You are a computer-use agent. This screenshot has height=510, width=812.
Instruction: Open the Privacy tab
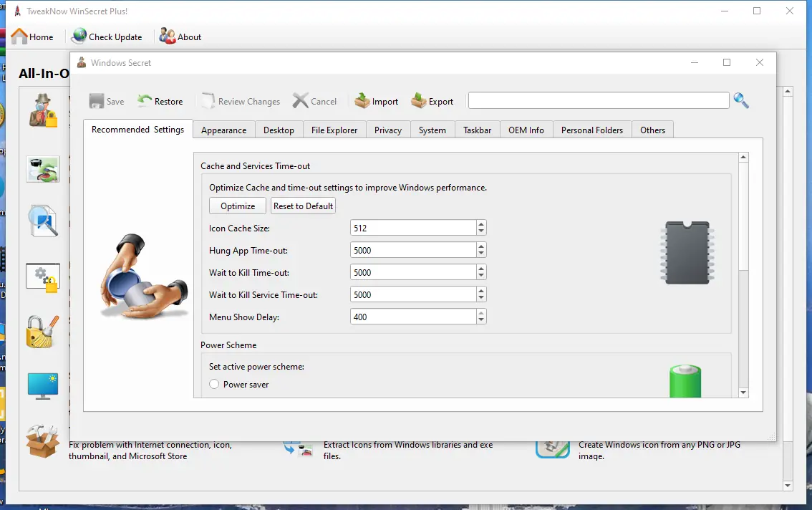[388, 130]
